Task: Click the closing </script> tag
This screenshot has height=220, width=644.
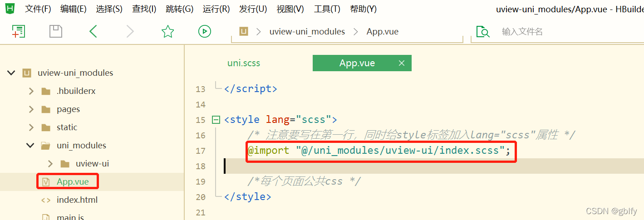Action: (x=251, y=89)
